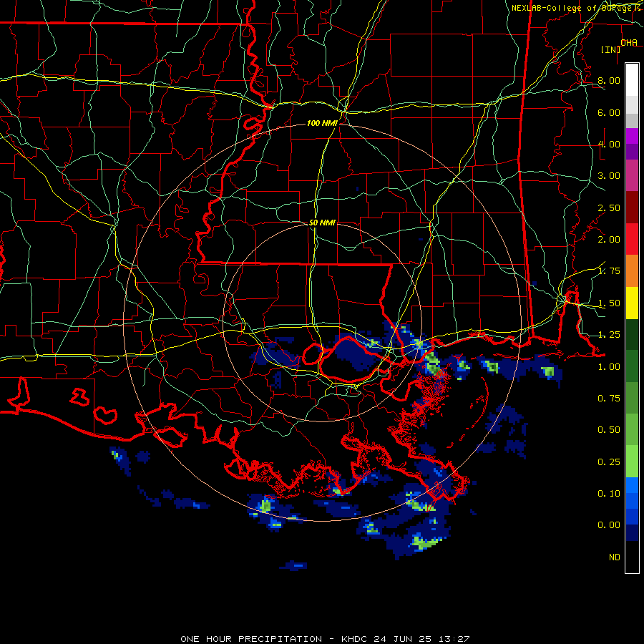
Task: Click the 0.25 legend value
Action: click(x=609, y=462)
